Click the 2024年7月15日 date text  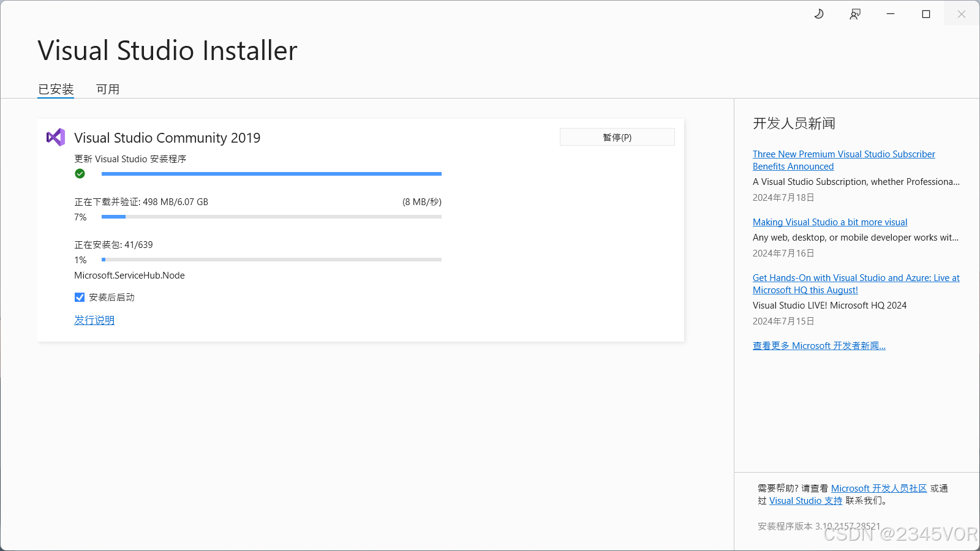(x=783, y=321)
